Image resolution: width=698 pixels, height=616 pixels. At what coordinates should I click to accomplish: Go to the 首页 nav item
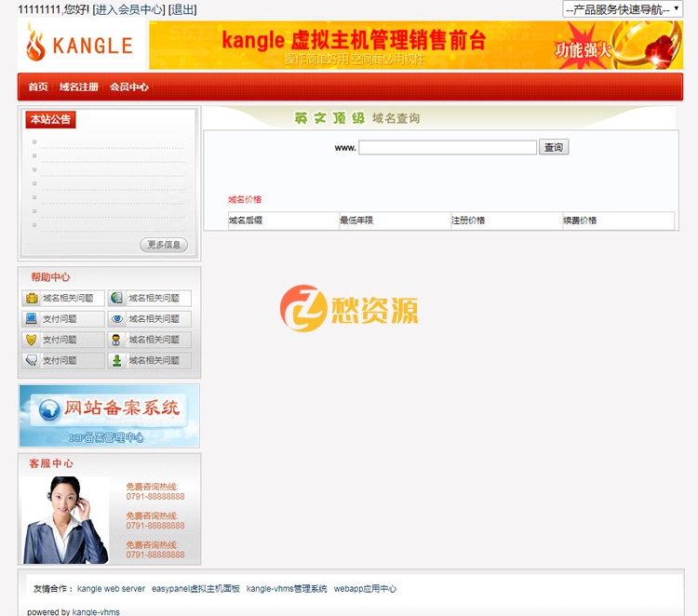tap(38, 87)
